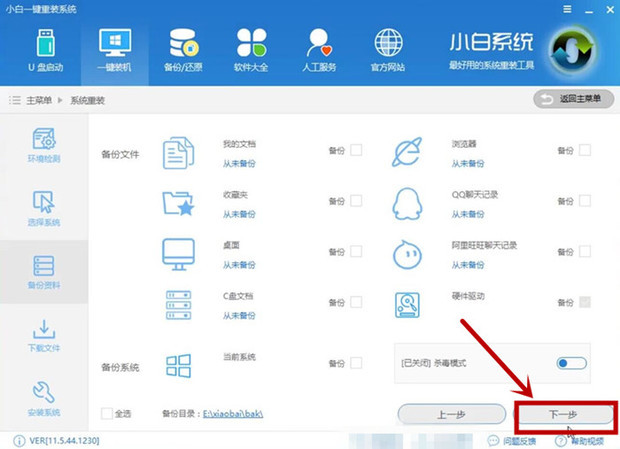Click 下一步 button

[x=565, y=414]
